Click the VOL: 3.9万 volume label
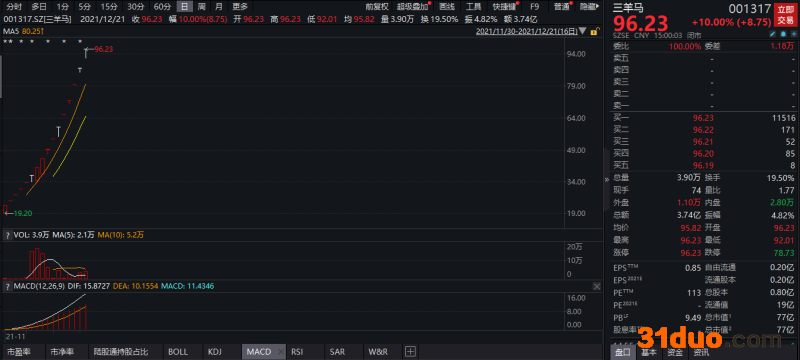The image size is (800, 360). coord(32,235)
